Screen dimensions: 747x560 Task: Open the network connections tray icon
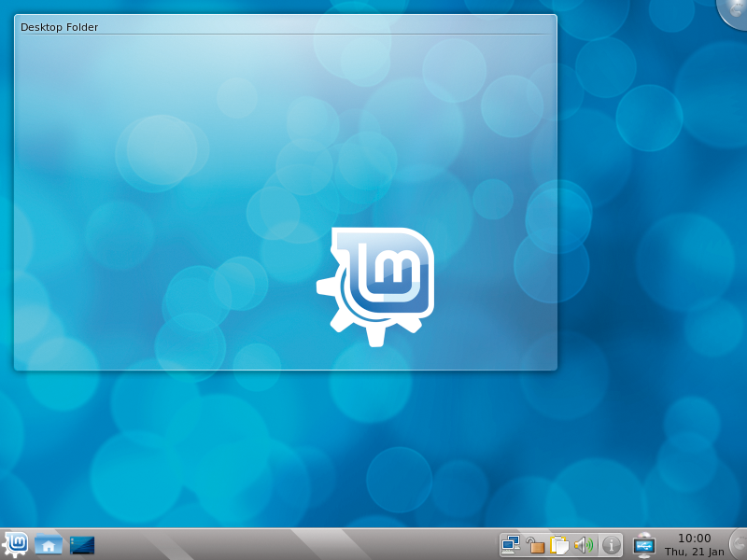click(511, 545)
